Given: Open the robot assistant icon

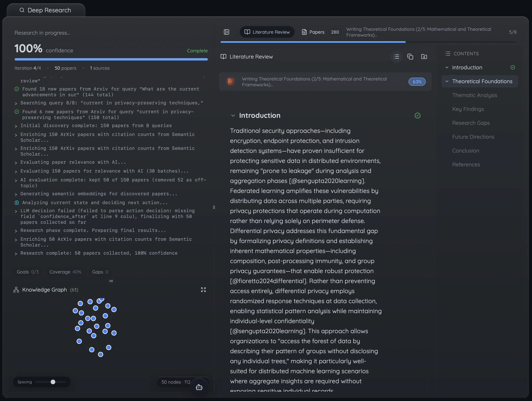Looking at the screenshot, I should coord(199,387).
